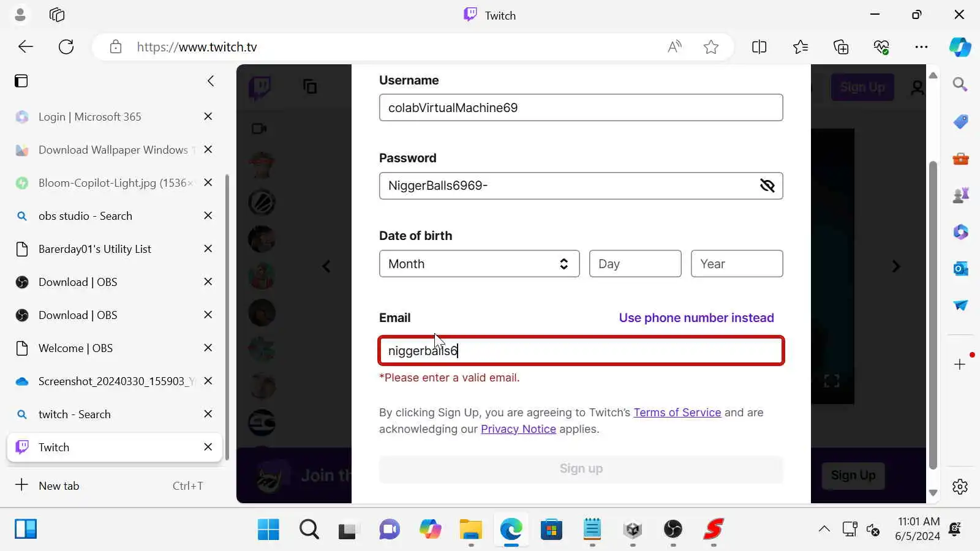The image size is (980, 551).
Task: Open sidebar settings gear
Action: 960,487
